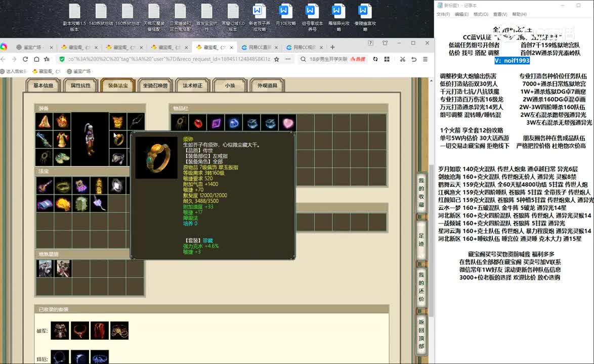Open 达人后台 bookmark in bookmarks bar
Viewport: 594px width, 364px height.
click(x=14, y=71)
